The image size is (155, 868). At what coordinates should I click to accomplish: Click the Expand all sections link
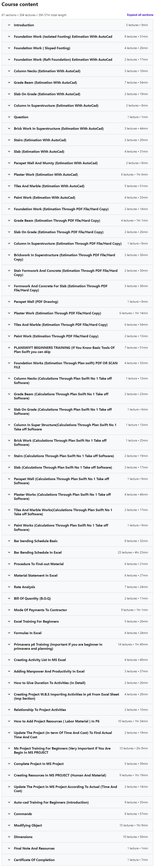[x=140, y=15]
